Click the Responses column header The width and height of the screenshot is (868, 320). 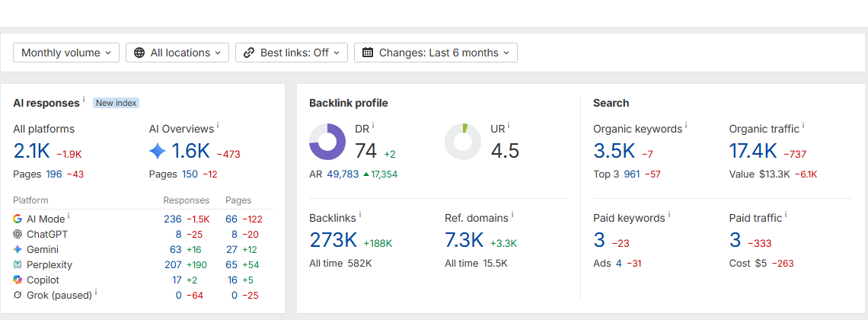(x=186, y=200)
